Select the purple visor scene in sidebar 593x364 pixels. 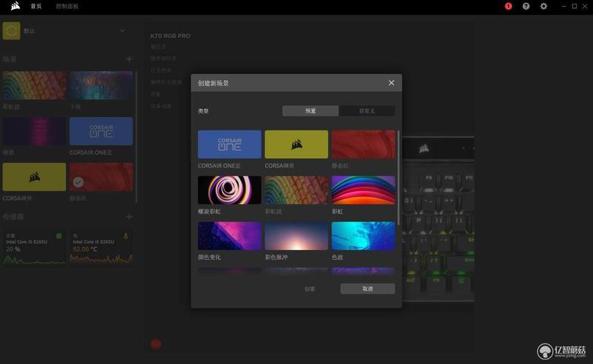34,131
